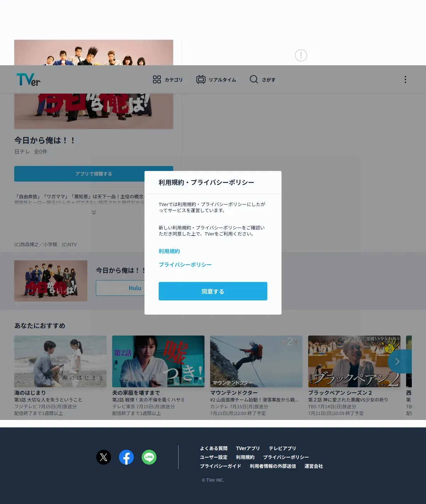
Task: Select the さがす menu label
Action: [269, 80]
